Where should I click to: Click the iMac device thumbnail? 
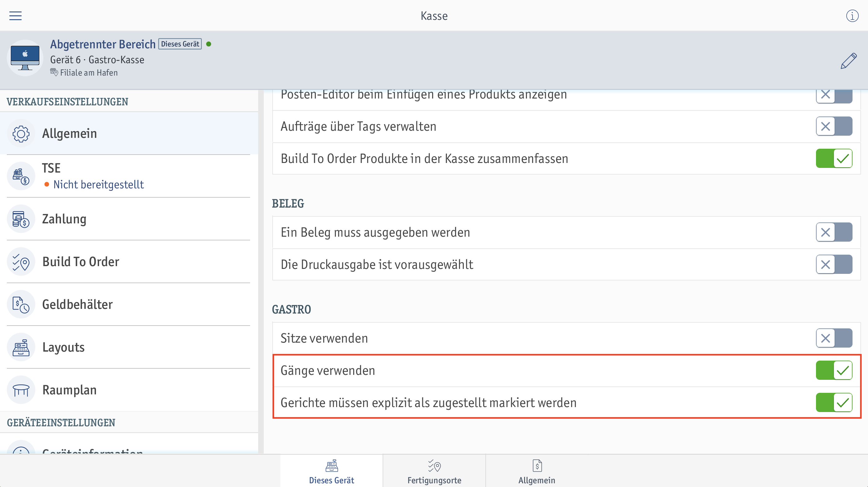tap(25, 58)
